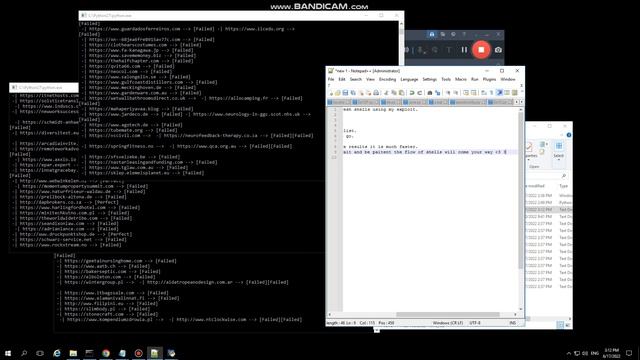640x360 pixels.
Task: Click the File Explorer help icon
Action: [569, 135]
